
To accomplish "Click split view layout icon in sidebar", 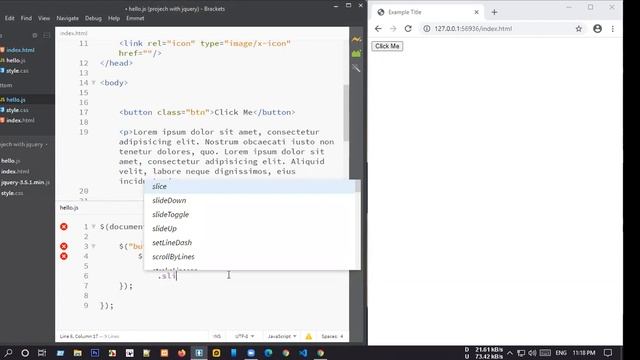I will pyautogui.click(x=47, y=36).
